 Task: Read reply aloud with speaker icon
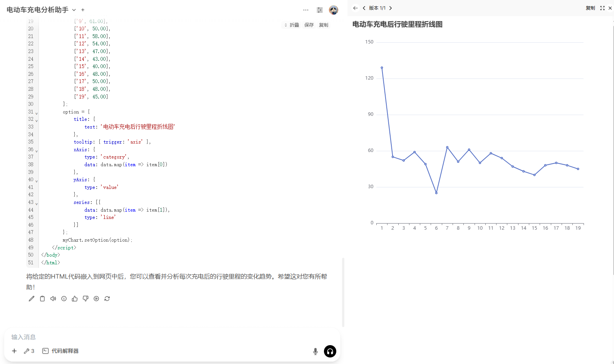53,299
